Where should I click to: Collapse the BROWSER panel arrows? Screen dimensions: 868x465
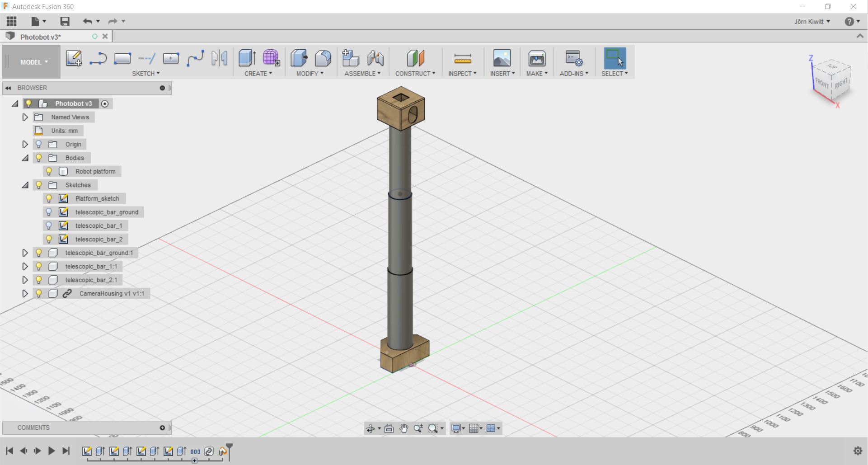click(8, 88)
